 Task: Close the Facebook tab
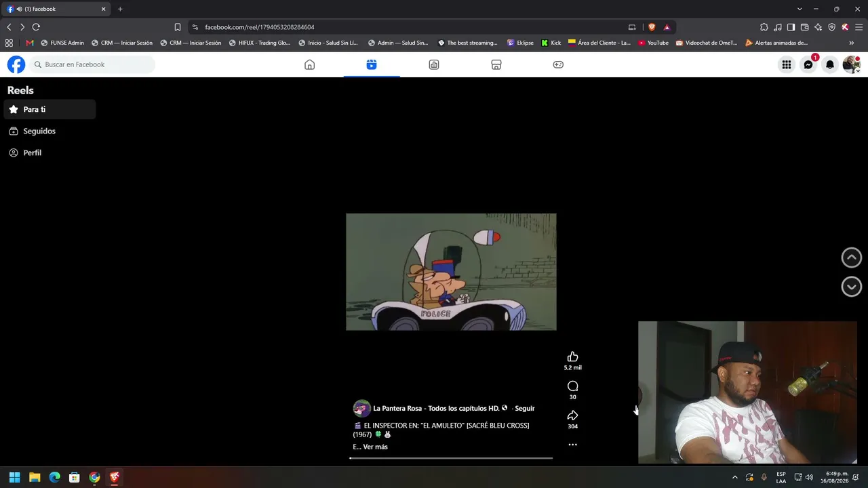coord(104,9)
